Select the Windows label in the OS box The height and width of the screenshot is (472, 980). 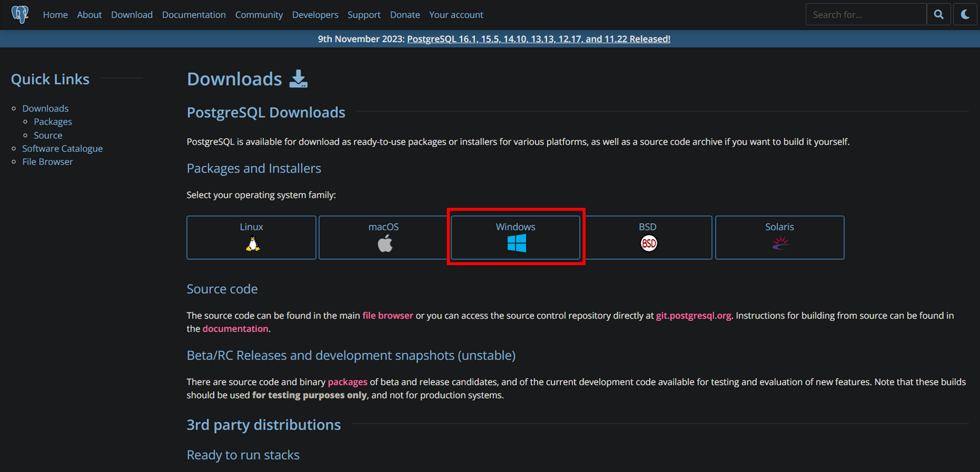pos(515,227)
